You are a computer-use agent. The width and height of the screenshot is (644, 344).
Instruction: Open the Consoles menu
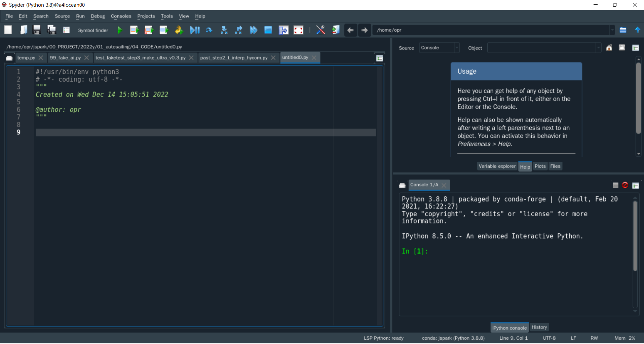tap(121, 16)
